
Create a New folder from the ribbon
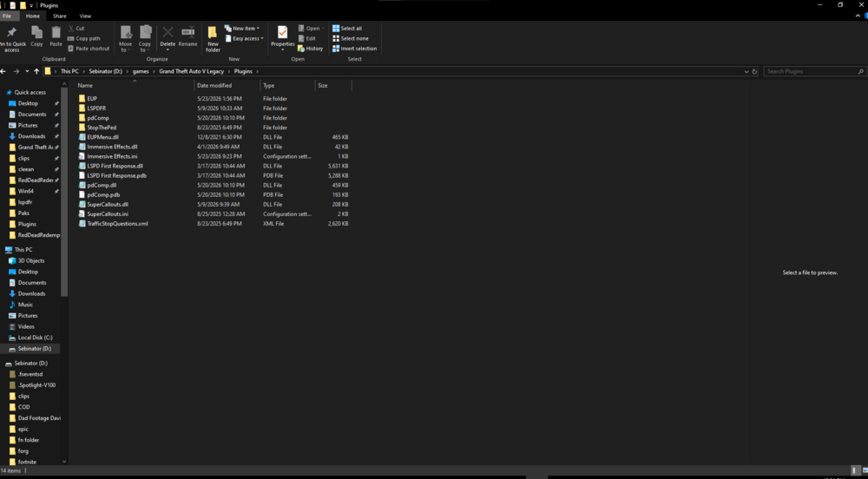pyautogui.click(x=214, y=39)
